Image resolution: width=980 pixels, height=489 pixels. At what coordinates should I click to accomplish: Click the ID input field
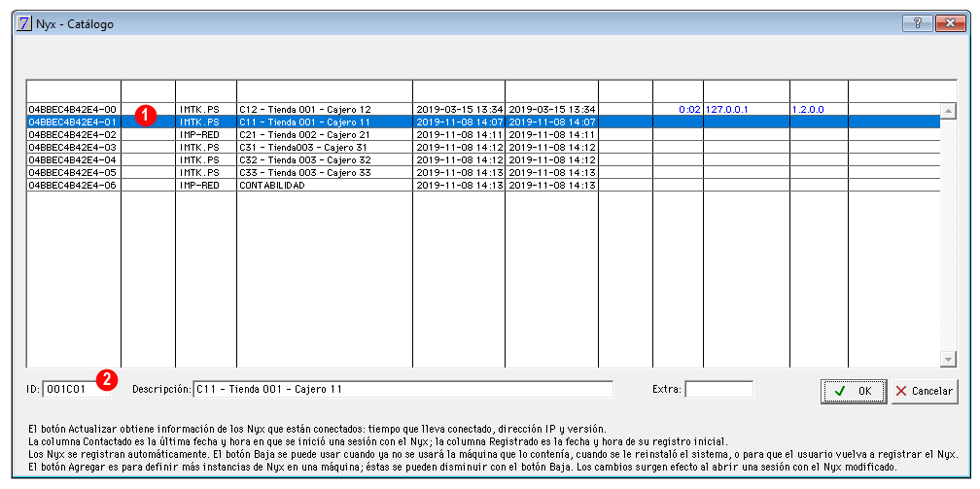76,390
